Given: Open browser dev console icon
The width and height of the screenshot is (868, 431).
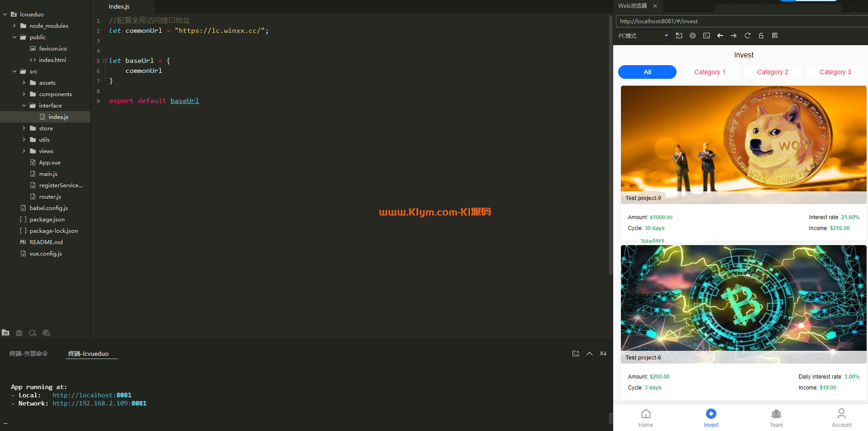Looking at the screenshot, I should coord(707,36).
